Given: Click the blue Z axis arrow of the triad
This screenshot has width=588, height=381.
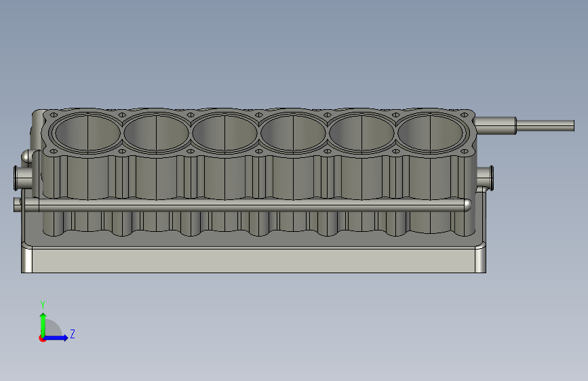Looking at the screenshot, I should click(56, 338).
